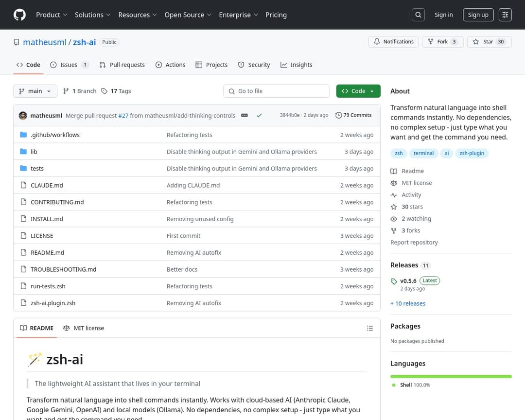Screen dimensions: 525x420
Task: Click the book icon next to Readme
Action: pyautogui.click(x=394, y=171)
